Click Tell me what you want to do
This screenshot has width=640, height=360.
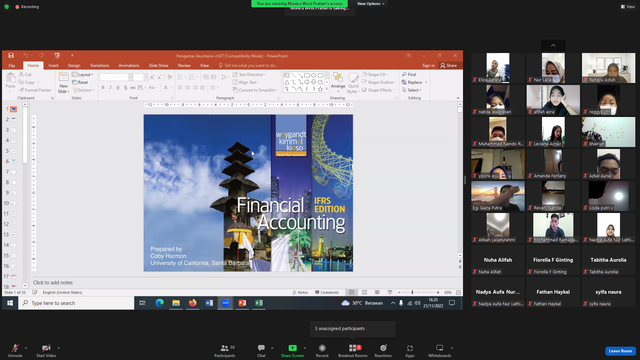click(248, 65)
